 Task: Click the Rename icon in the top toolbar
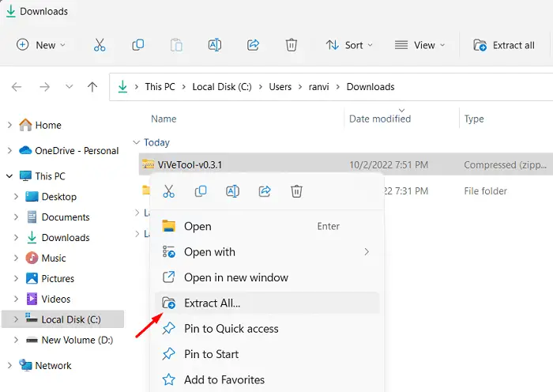coord(214,45)
